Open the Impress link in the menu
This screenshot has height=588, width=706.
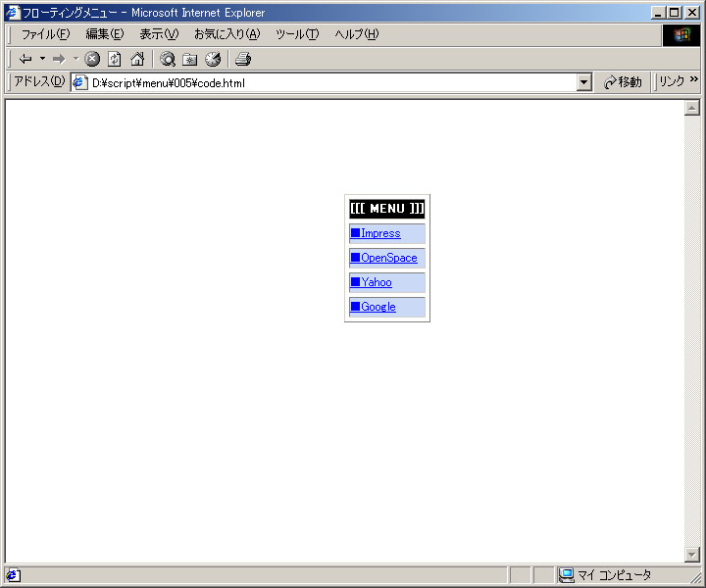[x=376, y=233]
